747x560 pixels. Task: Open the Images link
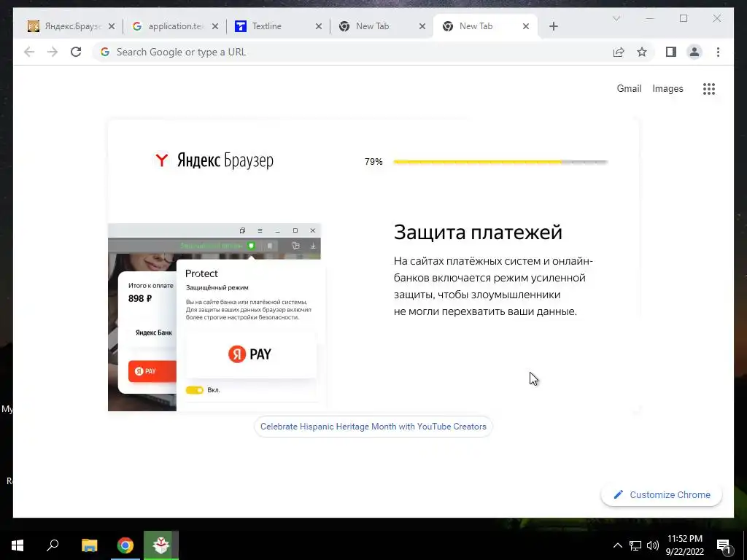[667, 88]
